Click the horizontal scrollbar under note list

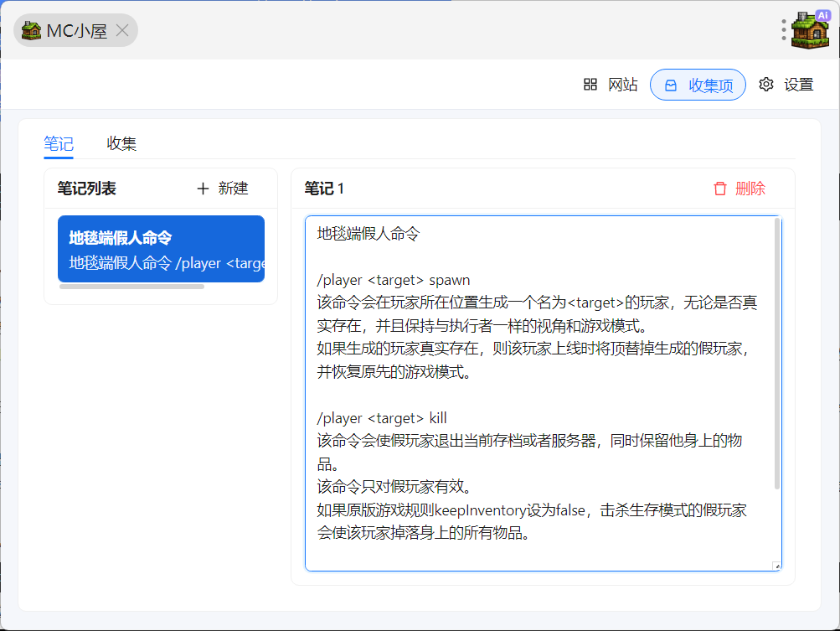[131, 287]
